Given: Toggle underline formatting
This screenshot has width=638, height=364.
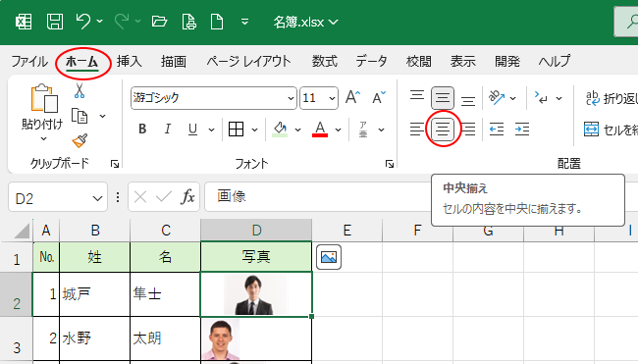Looking at the screenshot, I should (x=192, y=130).
